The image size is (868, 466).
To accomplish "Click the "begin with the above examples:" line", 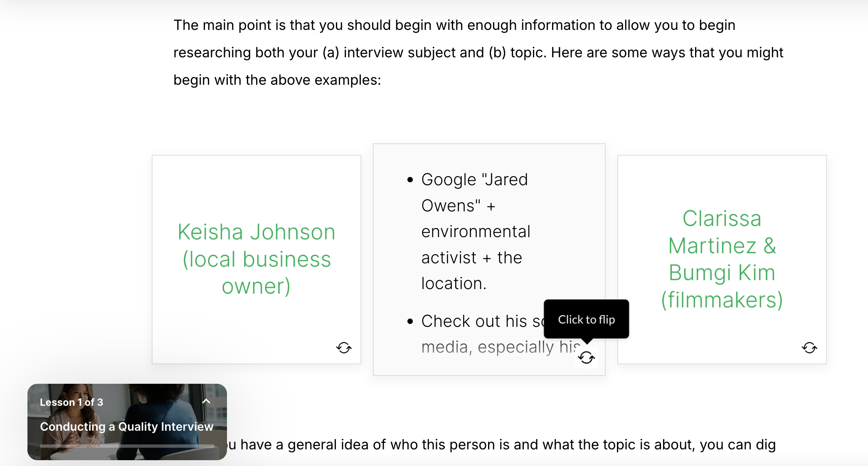I will 277,80.
